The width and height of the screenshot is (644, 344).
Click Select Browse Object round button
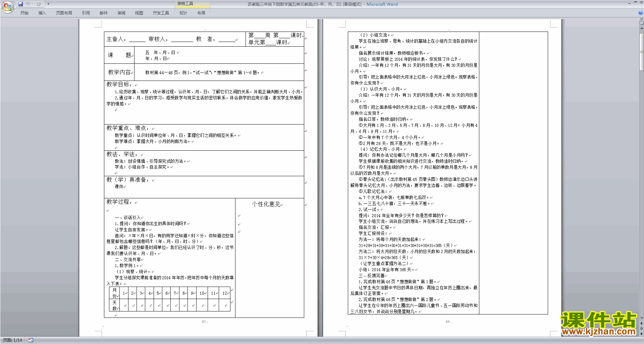[x=642, y=329]
